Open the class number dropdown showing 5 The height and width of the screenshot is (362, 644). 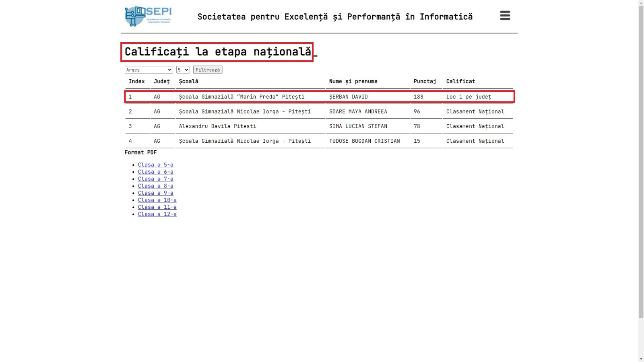(x=183, y=70)
